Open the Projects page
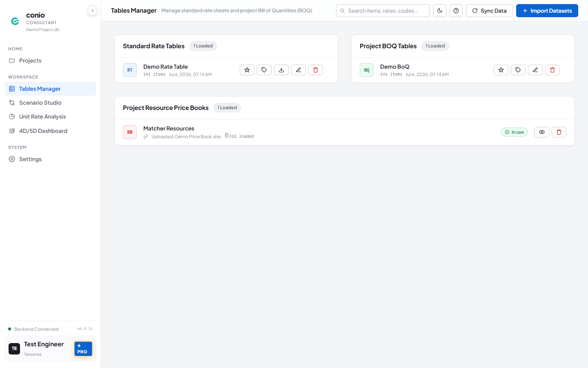Image resolution: width=588 pixels, height=368 pixels. click(x=50, y=61)
